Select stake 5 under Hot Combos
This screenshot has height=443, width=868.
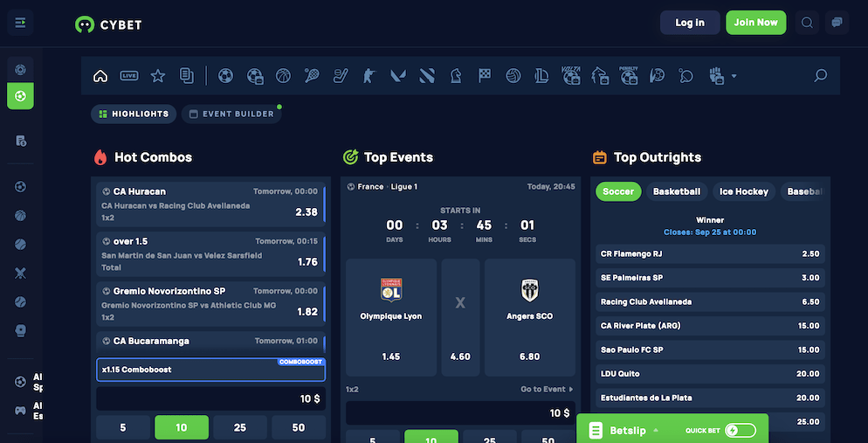123,427
